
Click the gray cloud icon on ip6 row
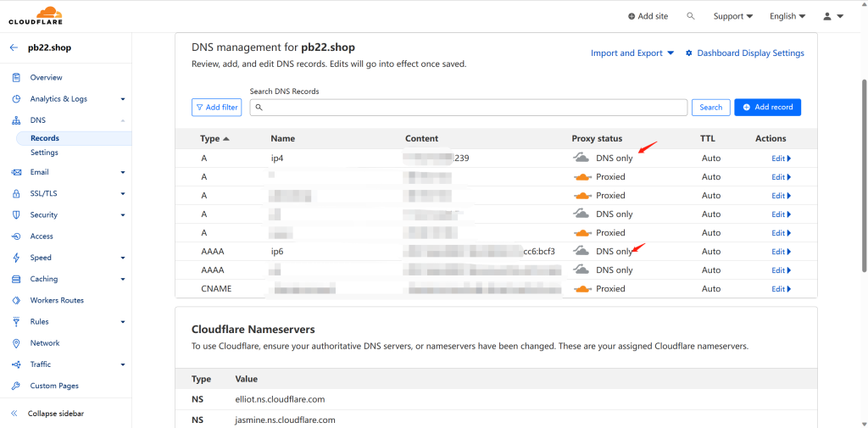(x=581, y=252)
